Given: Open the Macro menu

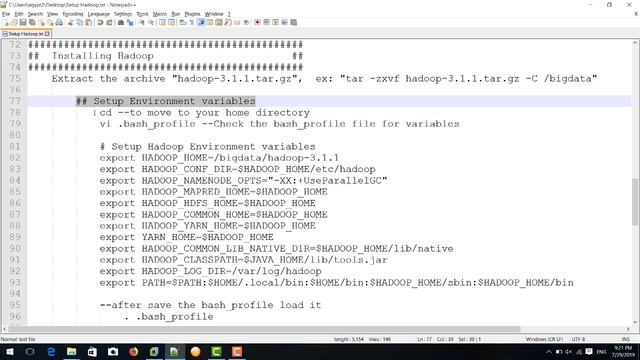Looking at the screenshot, I should click(x=160, y=14).
